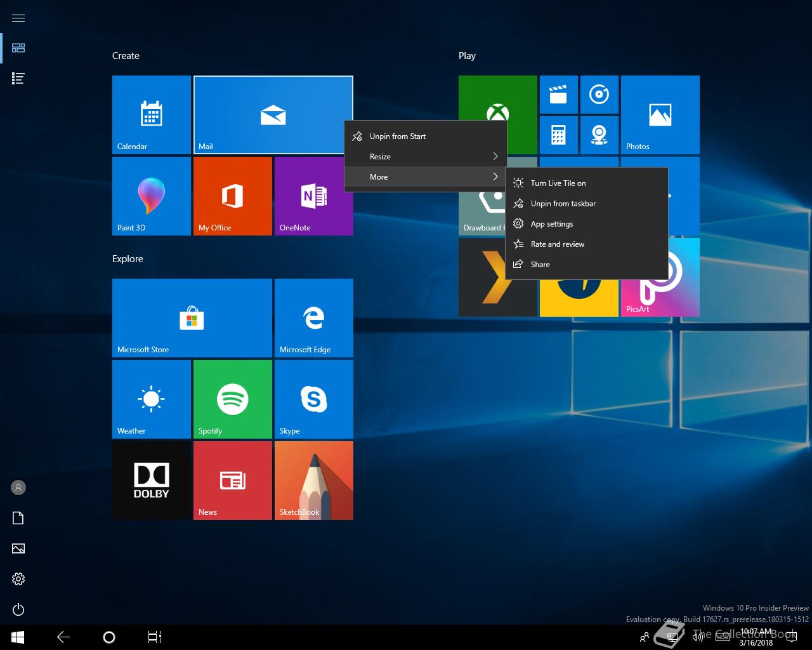
Task: Launch the Groove Music tile
Action: coord(599,95)
